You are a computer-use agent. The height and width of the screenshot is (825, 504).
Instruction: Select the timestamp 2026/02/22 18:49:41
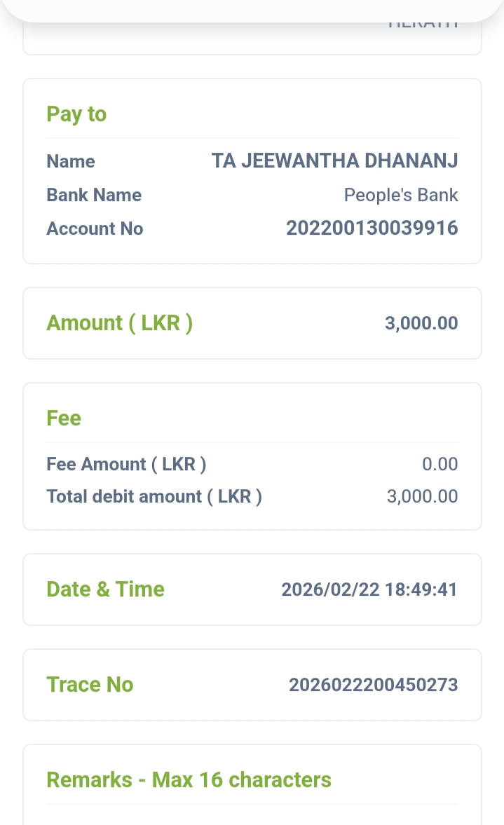click(369, 589)
